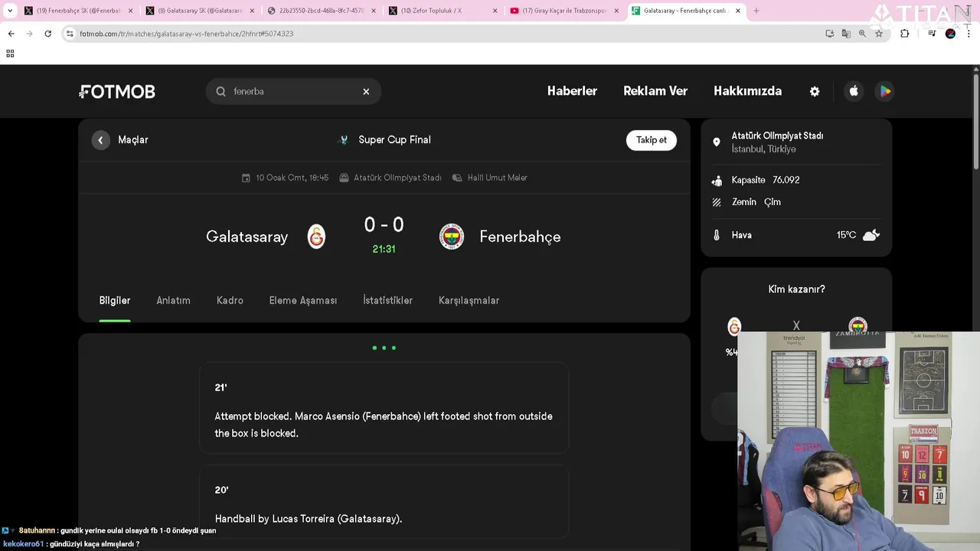Click the whistle icon beside Halil Umut Meler

click(457, 178)
